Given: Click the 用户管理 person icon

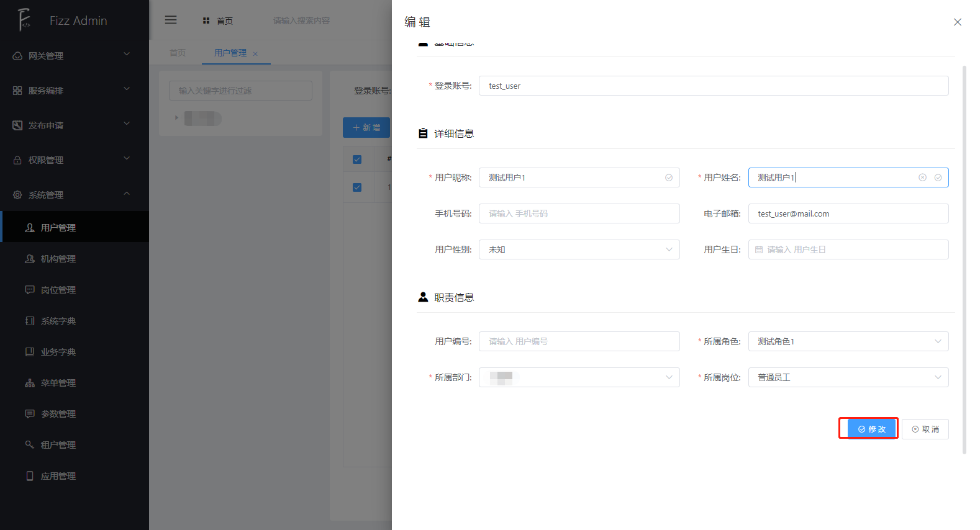Looking at the screenshot, I should tap(30, 228).
